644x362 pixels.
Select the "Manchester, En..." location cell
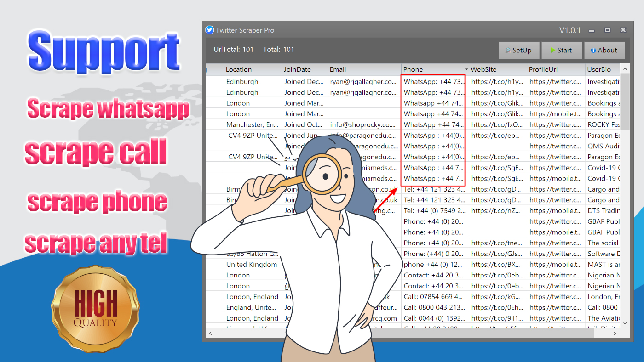[x=253, y=124]
